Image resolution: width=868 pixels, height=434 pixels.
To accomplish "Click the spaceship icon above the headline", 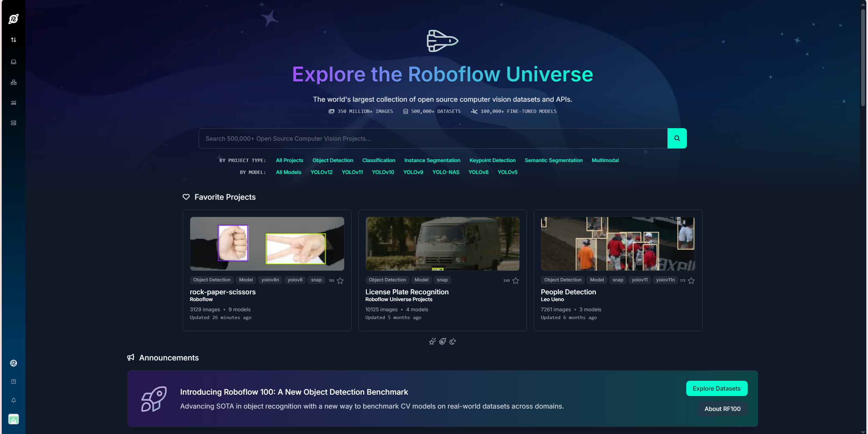I will click(x=442, y=41).
